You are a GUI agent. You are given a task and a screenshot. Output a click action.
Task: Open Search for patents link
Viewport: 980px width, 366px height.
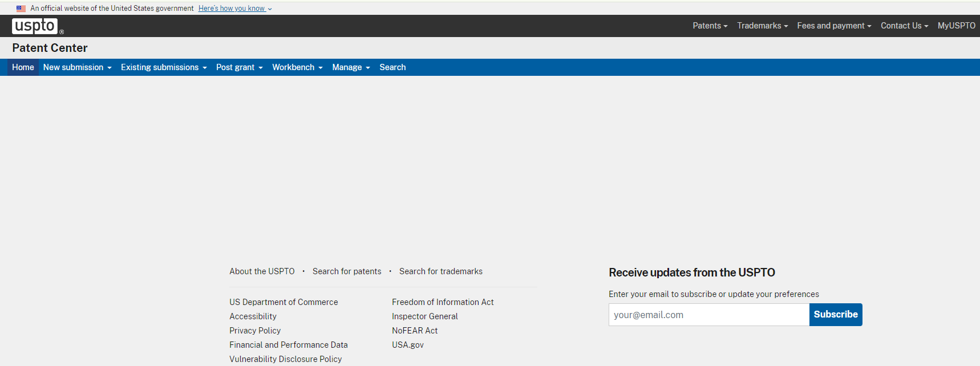coord(347,271)
